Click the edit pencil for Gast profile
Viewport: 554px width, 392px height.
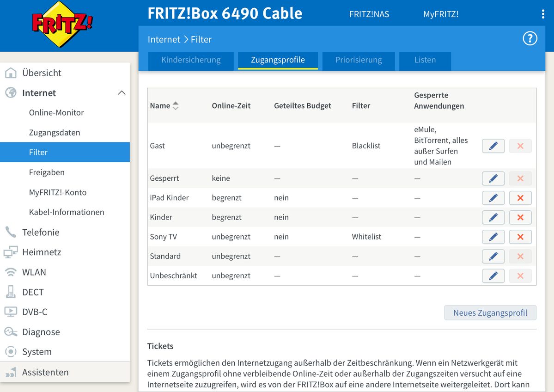(493, 146)
